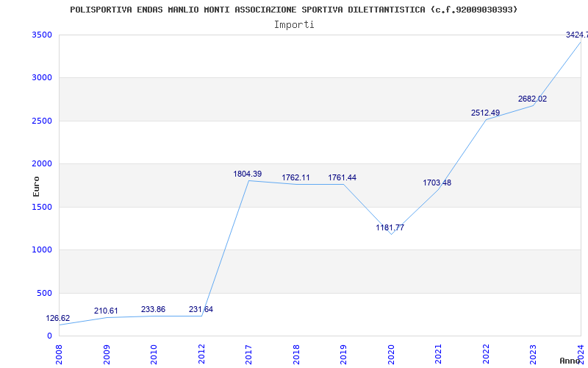
Task: Select the 233.86 value label
Action: (153, 309)
